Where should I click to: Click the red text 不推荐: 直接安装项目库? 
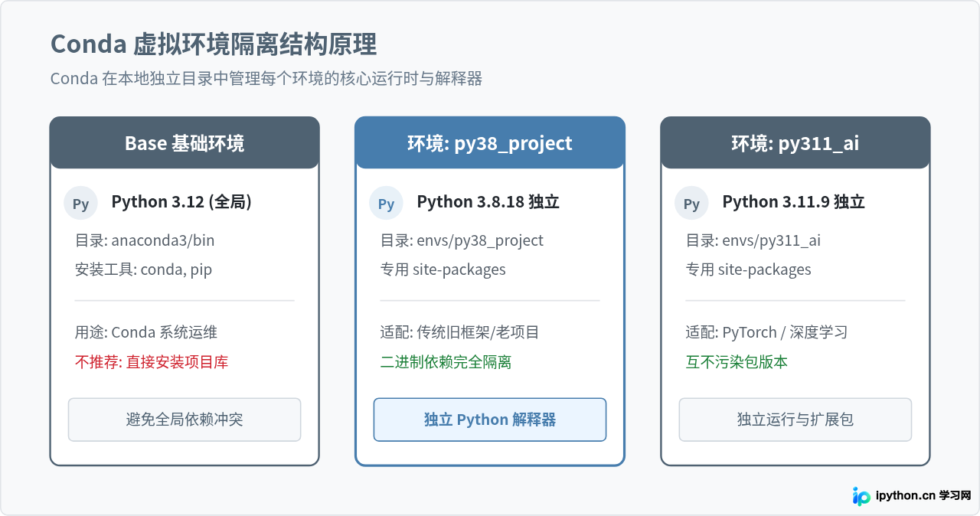[152, 361]
